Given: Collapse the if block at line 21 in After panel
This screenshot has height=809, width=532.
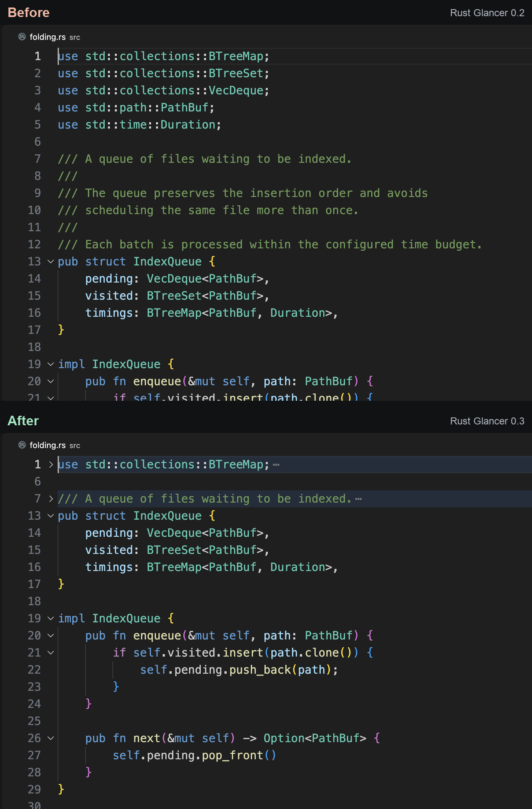Looking at the screenshot, I should (51, 653).
